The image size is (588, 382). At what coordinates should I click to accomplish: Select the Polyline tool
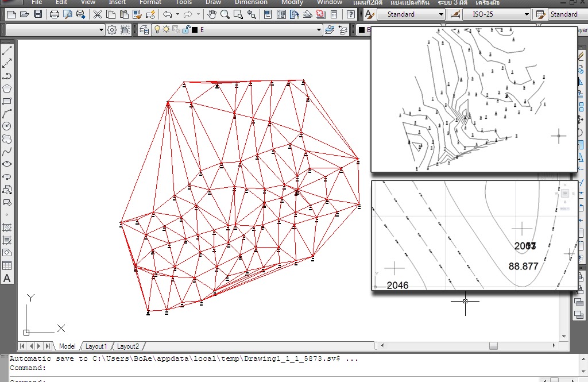coord(7,76)
